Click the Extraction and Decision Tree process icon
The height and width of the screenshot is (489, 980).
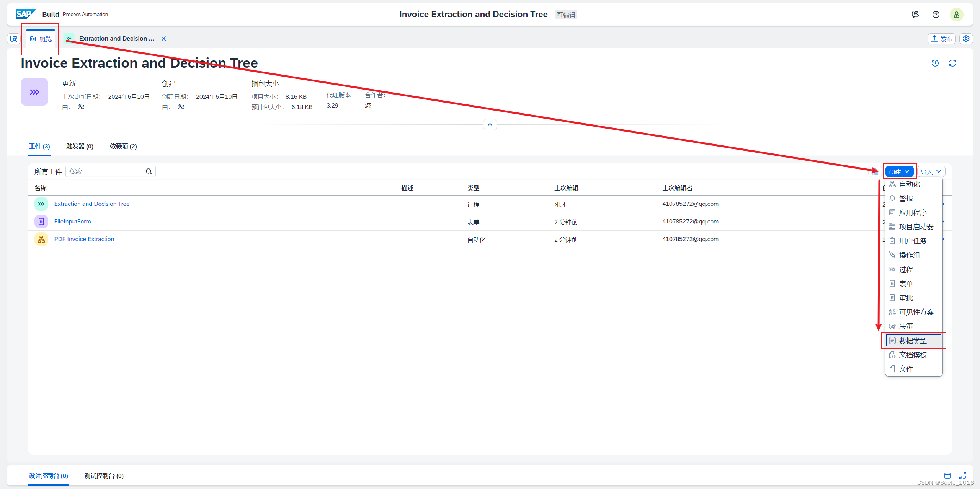41,204
